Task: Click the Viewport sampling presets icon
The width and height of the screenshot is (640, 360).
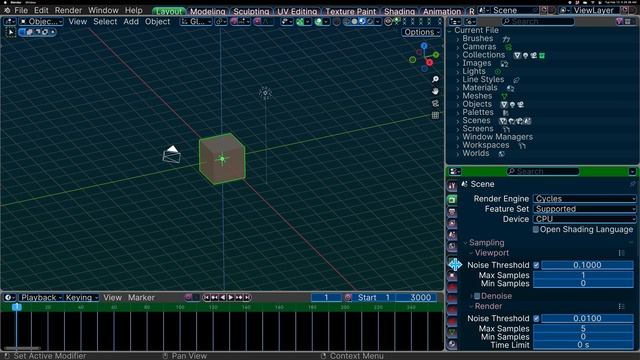Action: (x=621, y=253)
